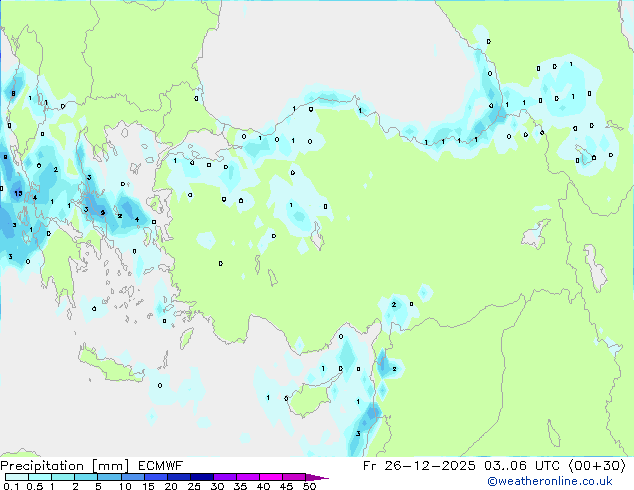Click the '0.1' legend scale label
634x490 pixels.
11,486
